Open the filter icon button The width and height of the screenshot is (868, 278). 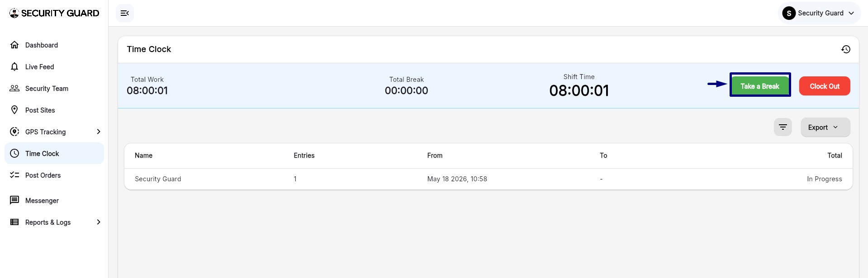click(783, 127)
